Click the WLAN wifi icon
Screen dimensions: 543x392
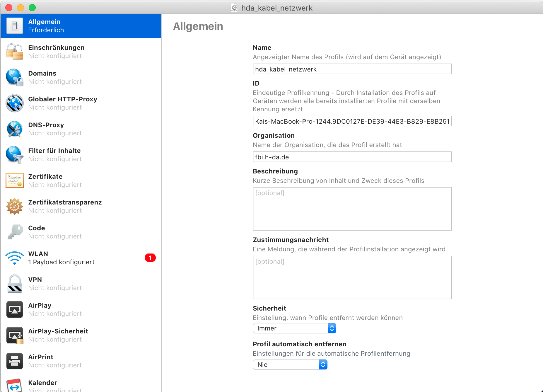14,258
